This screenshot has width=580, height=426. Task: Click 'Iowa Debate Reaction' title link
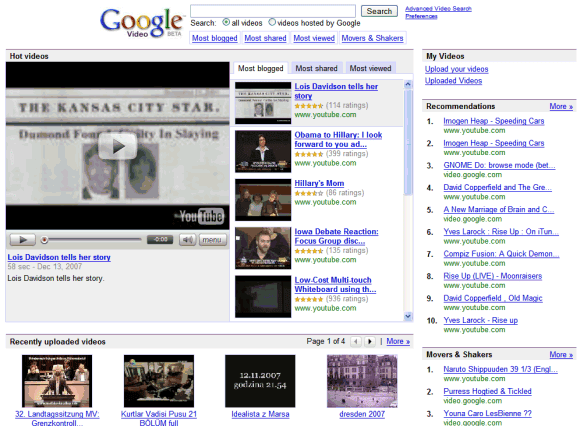pos(336,236)
